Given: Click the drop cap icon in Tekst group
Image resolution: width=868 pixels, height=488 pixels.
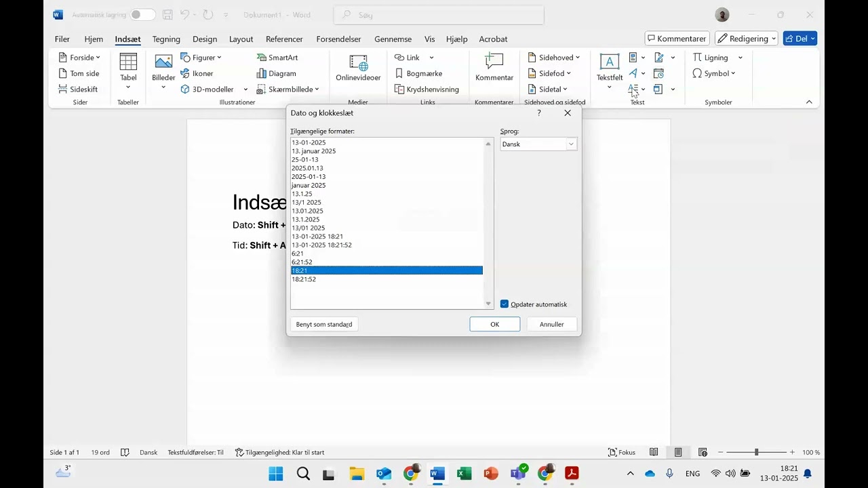Looking at the screenshot, I should click(x=633, y=89).
